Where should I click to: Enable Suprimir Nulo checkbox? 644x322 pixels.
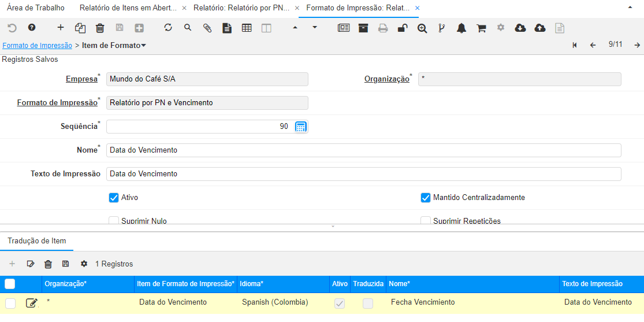click(114, 221)
